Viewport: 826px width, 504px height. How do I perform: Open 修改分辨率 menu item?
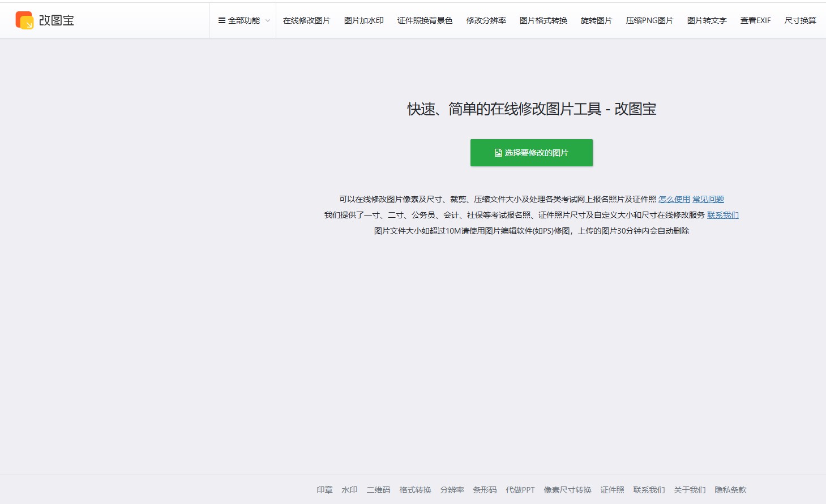pyautogui.click(x=486, y=20)
